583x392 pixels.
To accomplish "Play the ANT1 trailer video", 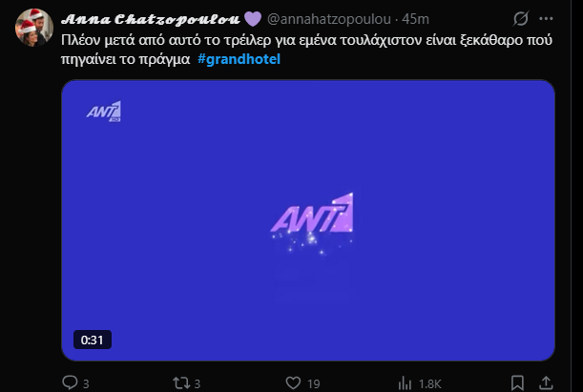I will (x=308, y=220).
